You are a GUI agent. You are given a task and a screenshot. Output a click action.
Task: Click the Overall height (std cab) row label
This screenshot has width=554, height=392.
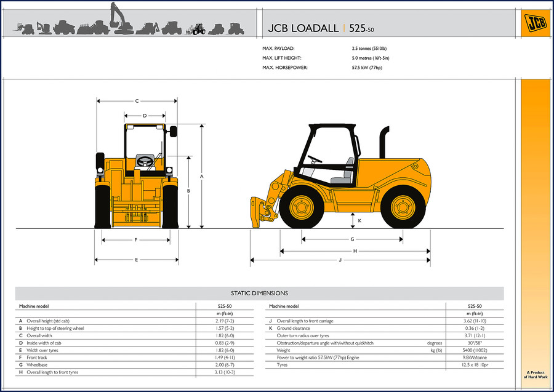48,321
